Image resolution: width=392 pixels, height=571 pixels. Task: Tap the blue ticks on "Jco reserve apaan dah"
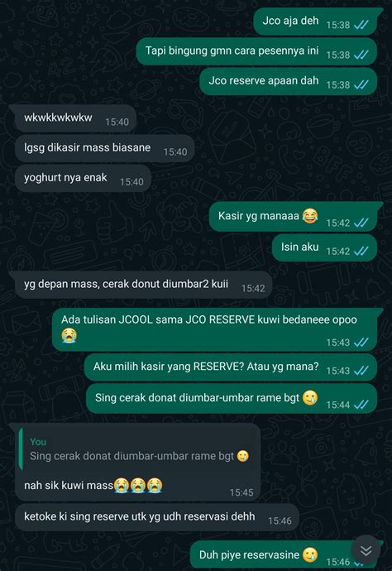coord(361,85)
